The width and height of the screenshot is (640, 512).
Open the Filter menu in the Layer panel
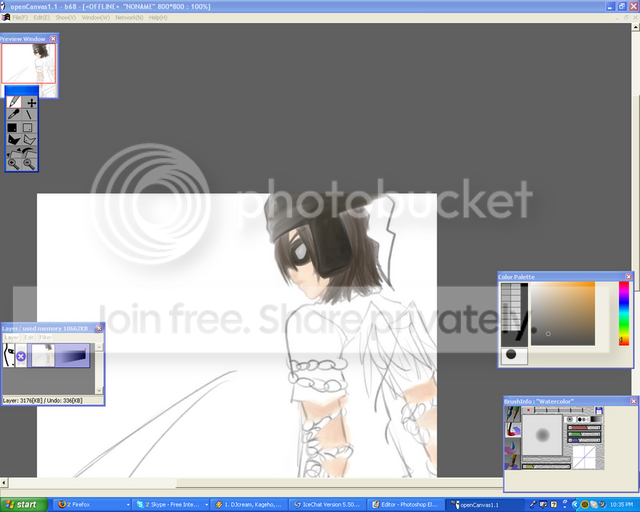(45, 338)
